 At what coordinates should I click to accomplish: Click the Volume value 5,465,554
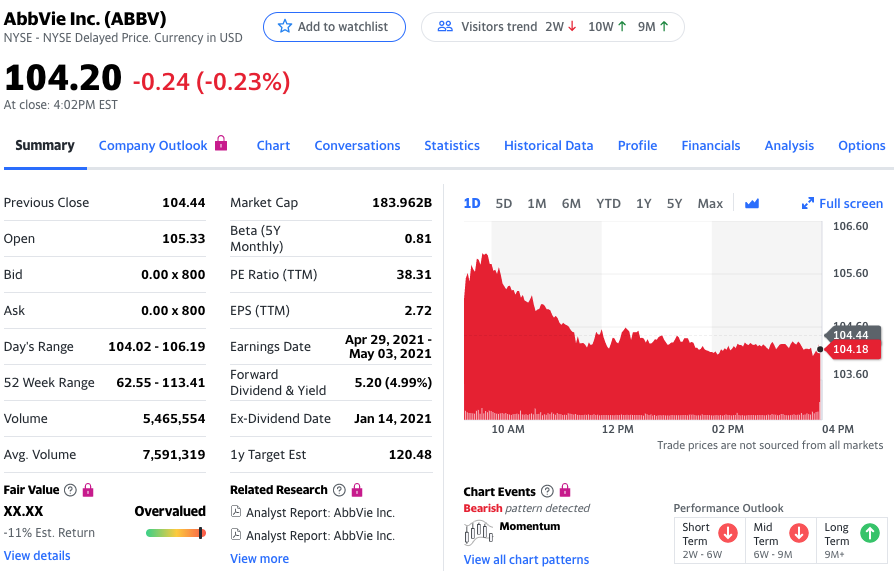pos(174,419)
